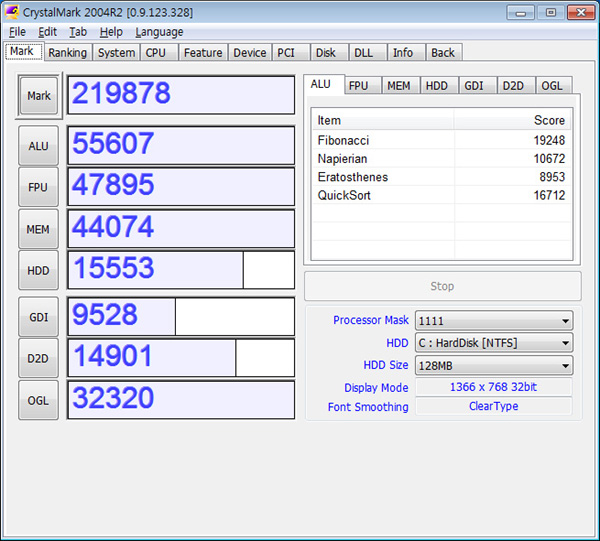Run all benchmarks with the Mark button
The height and width of the screenshot is (541, 600).
click(x=39, y=96)
